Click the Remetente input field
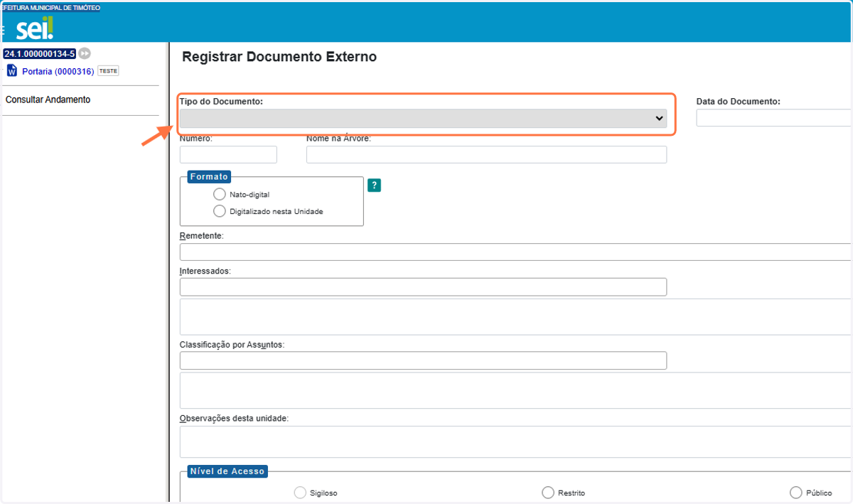The height and width of the screenshot is (504, 853). point(516,252)
